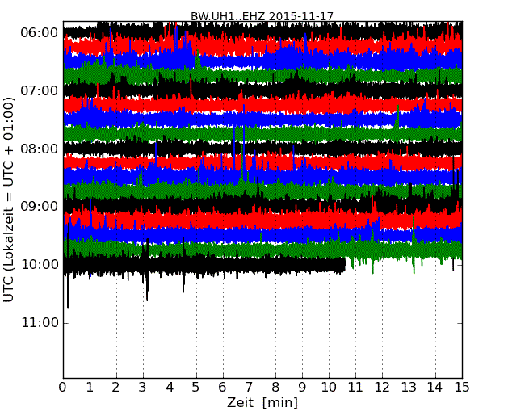Click the 3 minute x-axis tick label

coord(143,387)
